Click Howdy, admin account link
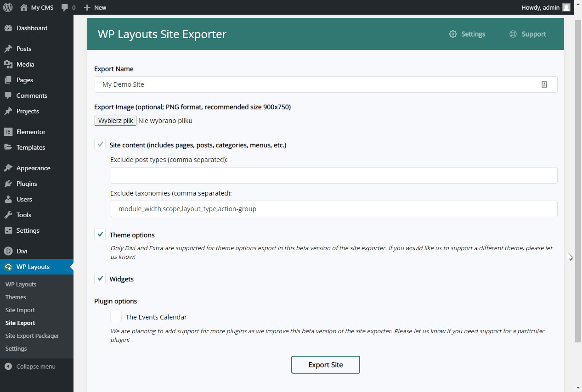 click(546, 7)
